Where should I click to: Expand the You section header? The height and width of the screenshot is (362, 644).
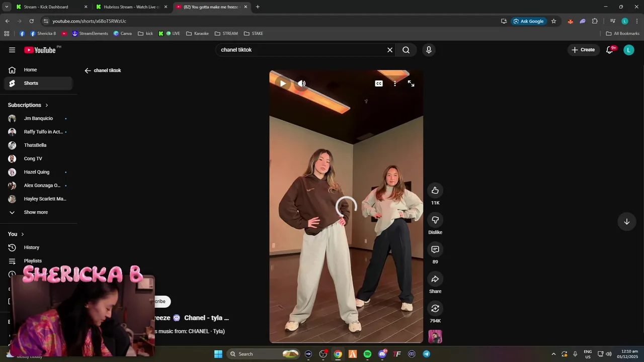pos(16,234)
